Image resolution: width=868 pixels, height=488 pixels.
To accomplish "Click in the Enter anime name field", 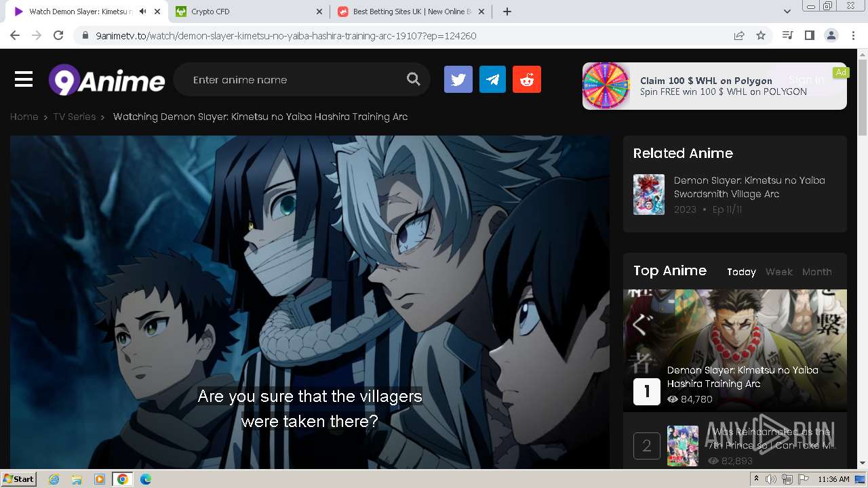I will (292, 79).
